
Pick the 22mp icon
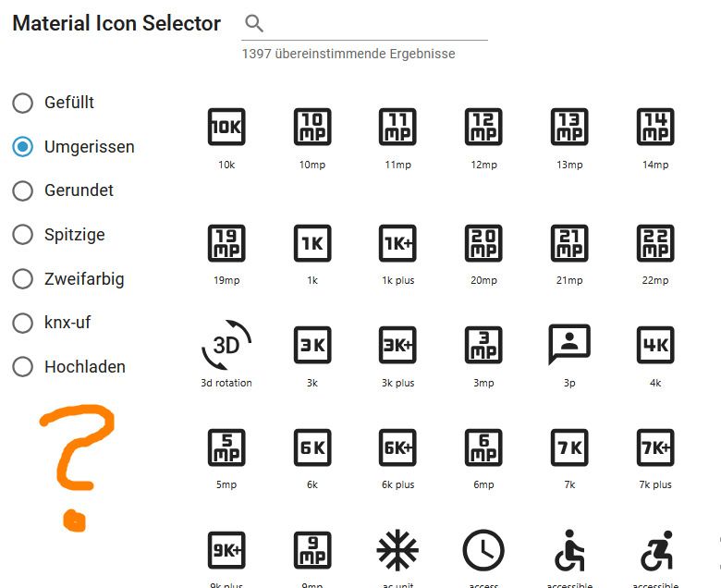(x=655, y=243)
